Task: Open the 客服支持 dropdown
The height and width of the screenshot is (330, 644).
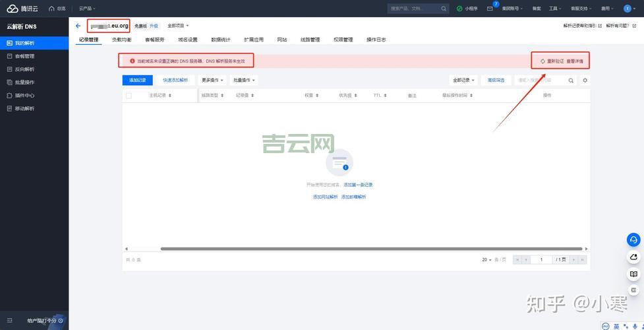Action: [x=581, y=8]
